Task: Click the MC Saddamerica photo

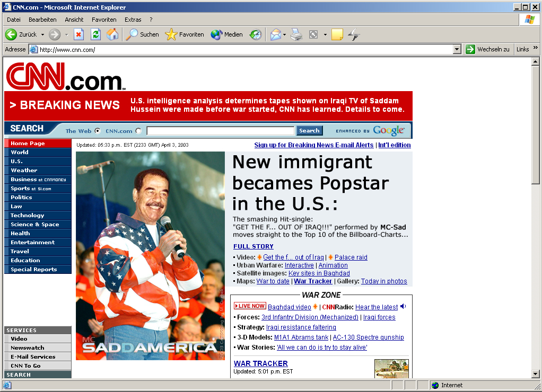Action: pyautogui.click(x=151, y=256)
